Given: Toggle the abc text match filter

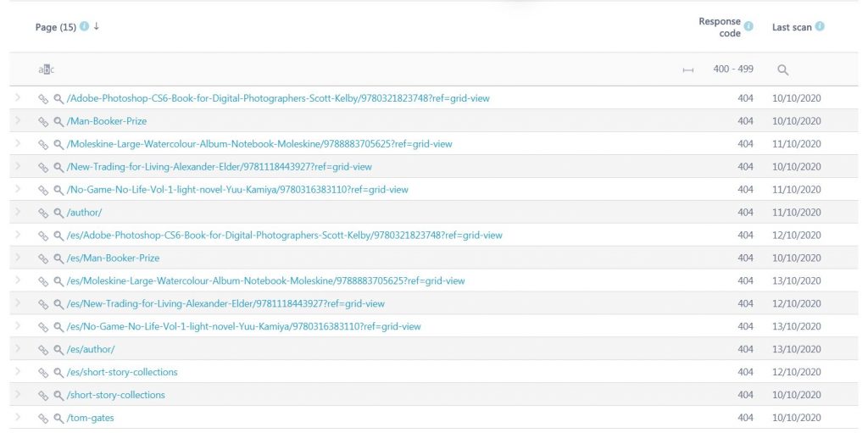Looking at the screenshot, I should pyautogui.click(x=47, y=69).
